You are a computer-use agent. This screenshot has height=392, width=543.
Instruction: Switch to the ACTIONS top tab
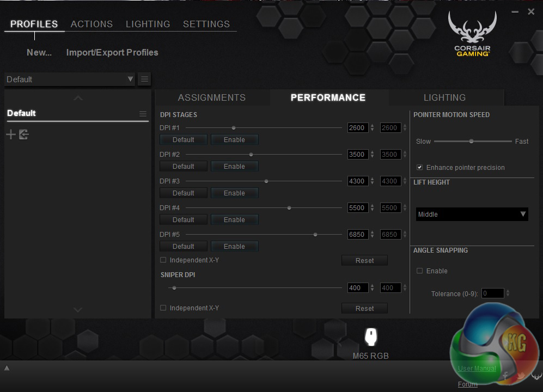[x=91, y=24]
